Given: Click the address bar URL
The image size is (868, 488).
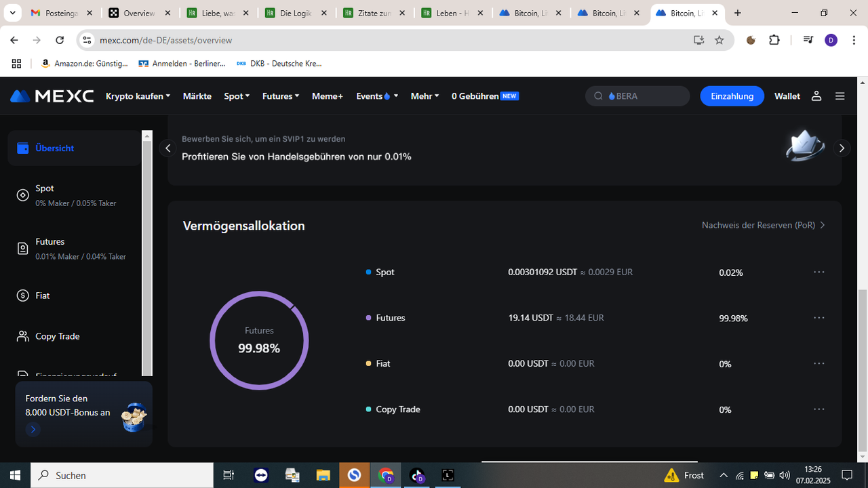Looking at the screenshot, I should (166, 40).
